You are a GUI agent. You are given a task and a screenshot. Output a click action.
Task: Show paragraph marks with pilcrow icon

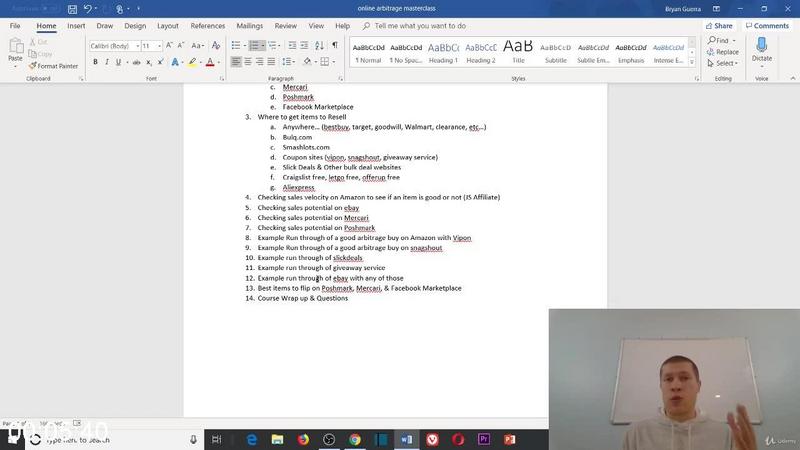pyautogui.click(x=335, y=45)
